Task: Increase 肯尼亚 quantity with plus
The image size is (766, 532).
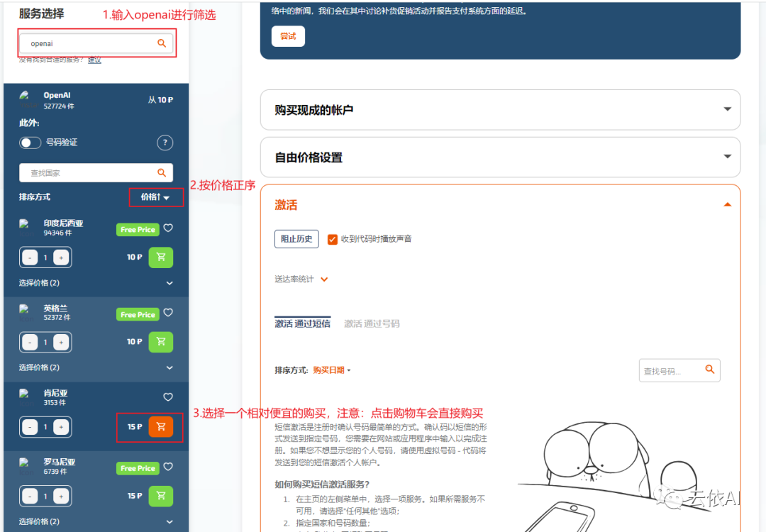Action: point(61,427)
